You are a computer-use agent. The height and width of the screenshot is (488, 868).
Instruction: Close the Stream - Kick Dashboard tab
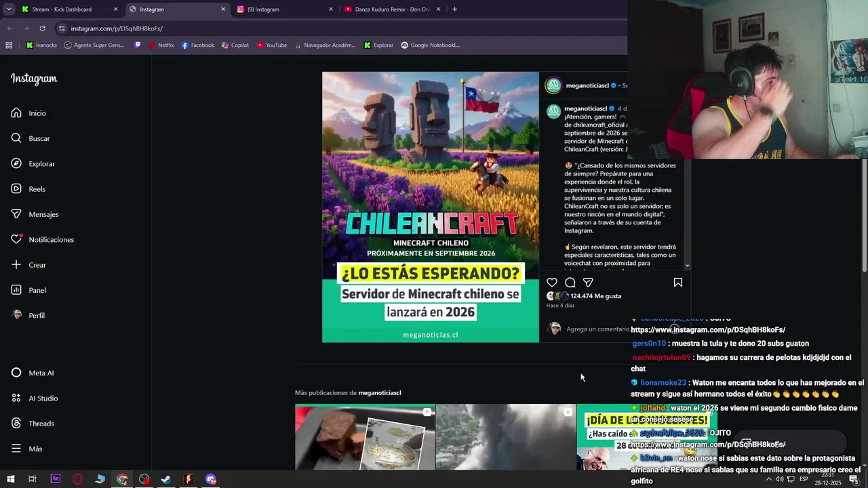point(115,9)
